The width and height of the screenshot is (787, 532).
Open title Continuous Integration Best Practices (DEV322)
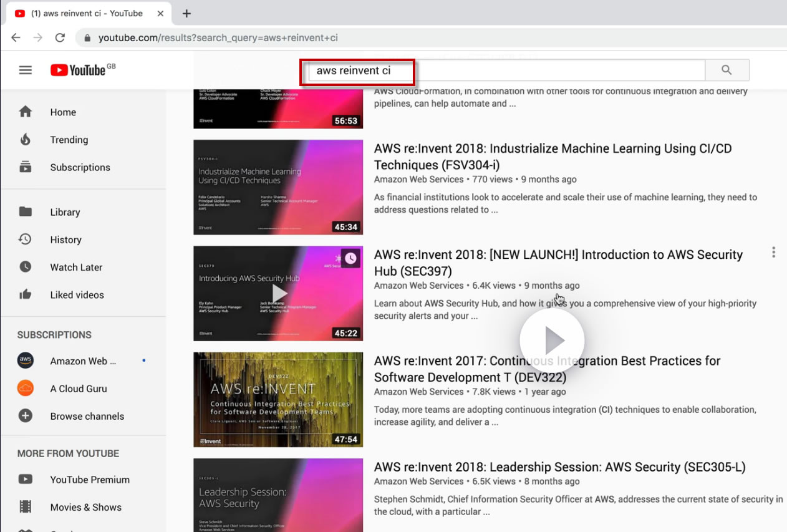pyautogui.click(x=547, y=369)
